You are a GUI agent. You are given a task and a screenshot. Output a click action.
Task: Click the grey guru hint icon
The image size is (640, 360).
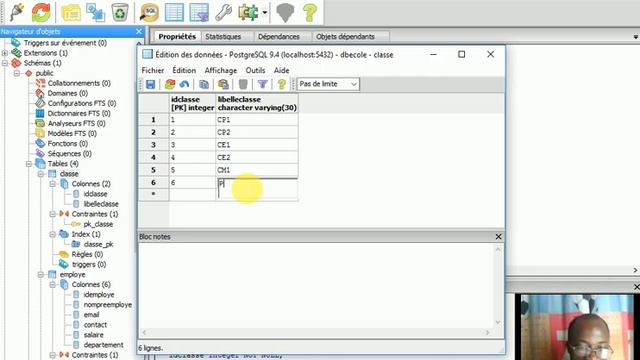tap(285, 12)
